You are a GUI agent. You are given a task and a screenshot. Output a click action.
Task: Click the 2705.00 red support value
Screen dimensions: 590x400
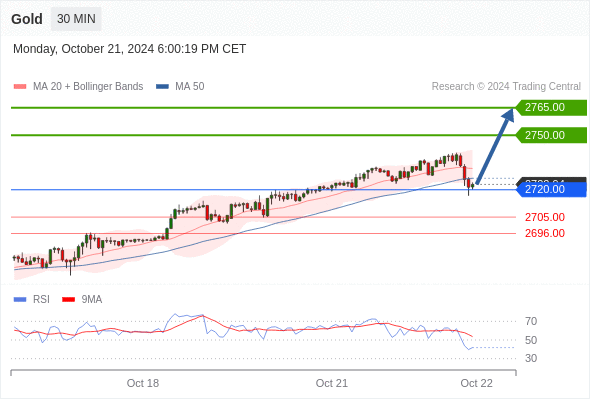pyautogui.click(x=545, y=217)
